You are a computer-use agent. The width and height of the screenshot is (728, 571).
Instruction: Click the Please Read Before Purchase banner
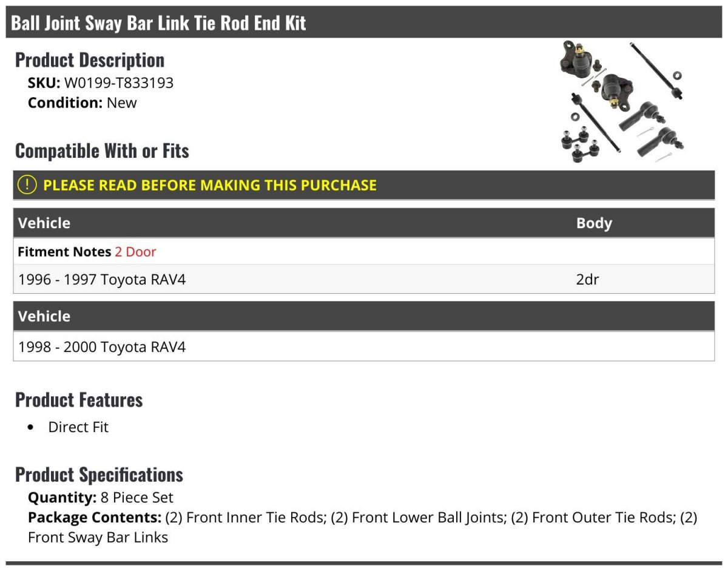pyautogui.click(x=210, y=185)
